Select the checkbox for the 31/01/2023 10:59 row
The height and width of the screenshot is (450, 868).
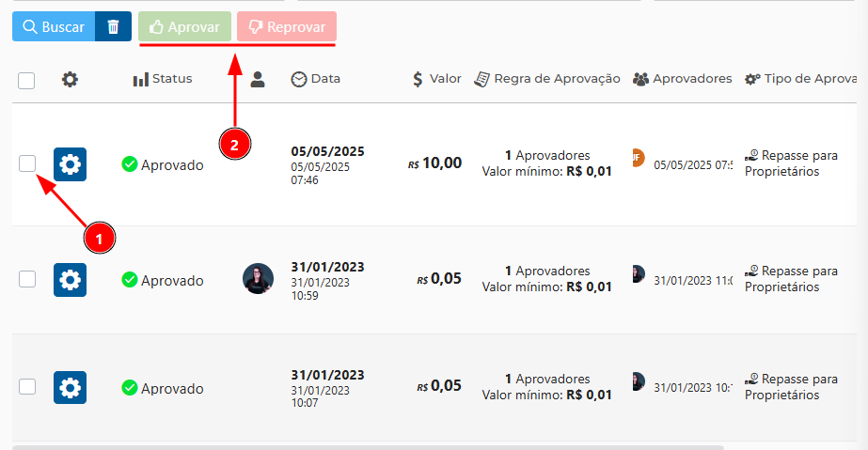27,279
